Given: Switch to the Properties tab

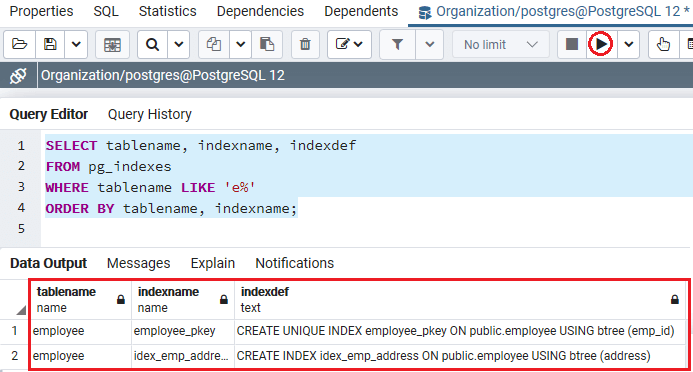Looking at the screenshot, I should coord(42,11).
